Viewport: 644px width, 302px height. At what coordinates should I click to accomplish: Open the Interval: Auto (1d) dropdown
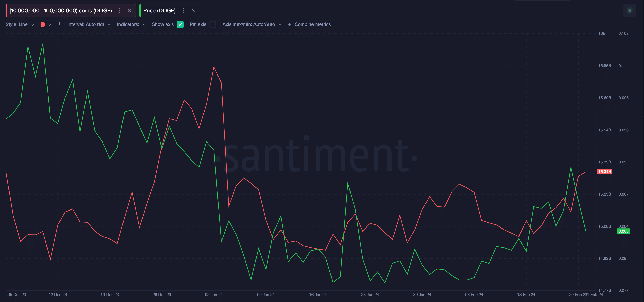(x=89, y=24)
